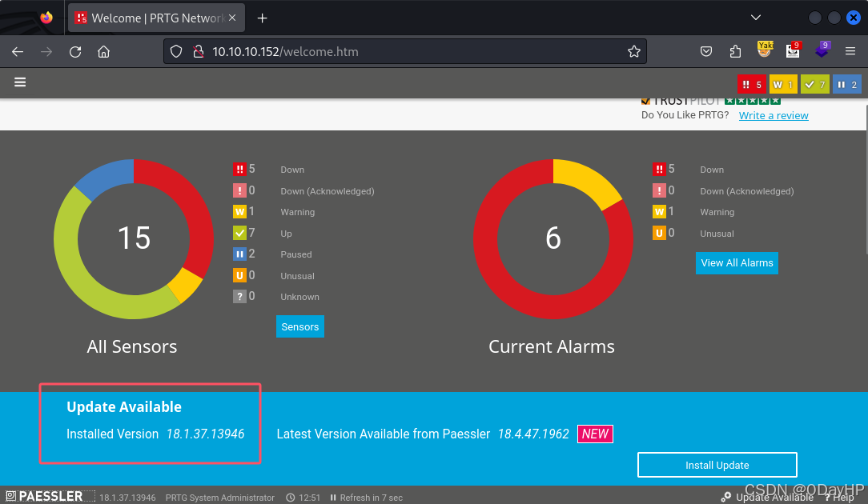
Task: Open the Pocket save icon in toolbar
Action: coord(705,51)
